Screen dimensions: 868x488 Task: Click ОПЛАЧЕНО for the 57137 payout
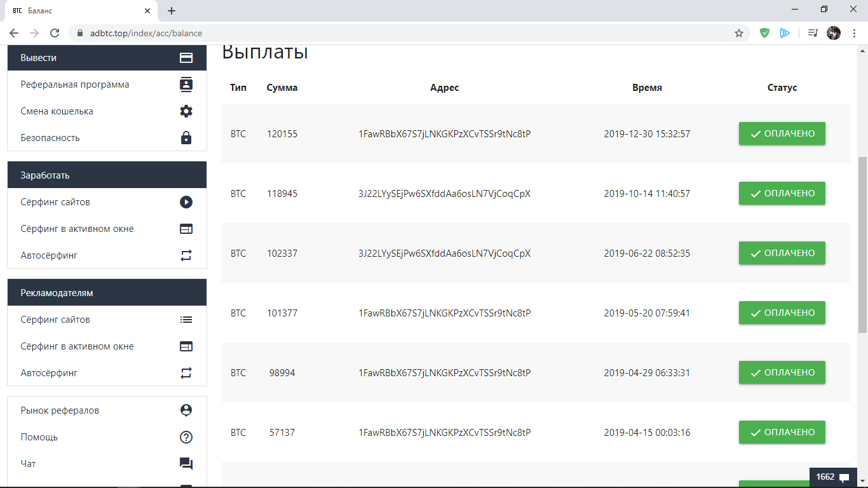(782, 432)
